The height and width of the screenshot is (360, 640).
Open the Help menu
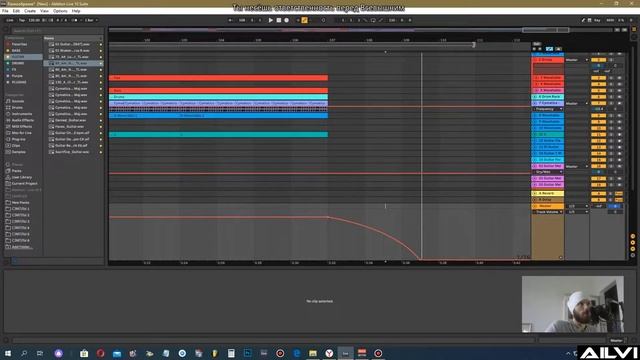76,11
